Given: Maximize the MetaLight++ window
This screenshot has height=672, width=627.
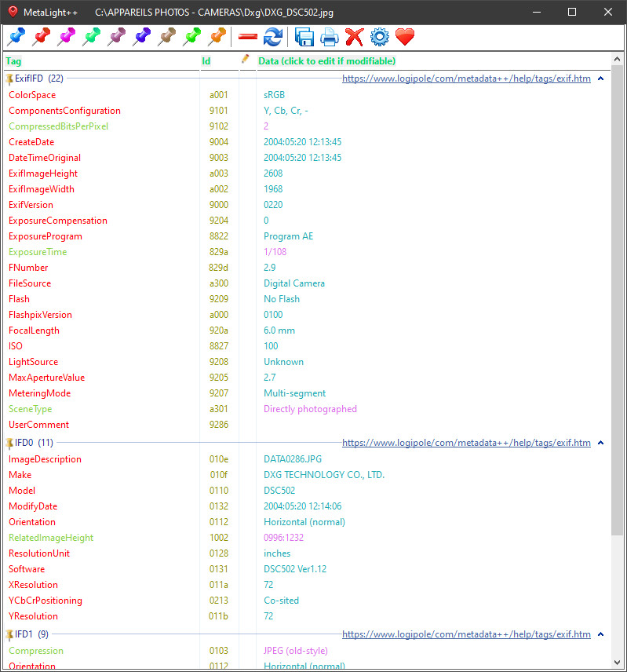Looking at the screenshot, I should click(x=572, y=12).
